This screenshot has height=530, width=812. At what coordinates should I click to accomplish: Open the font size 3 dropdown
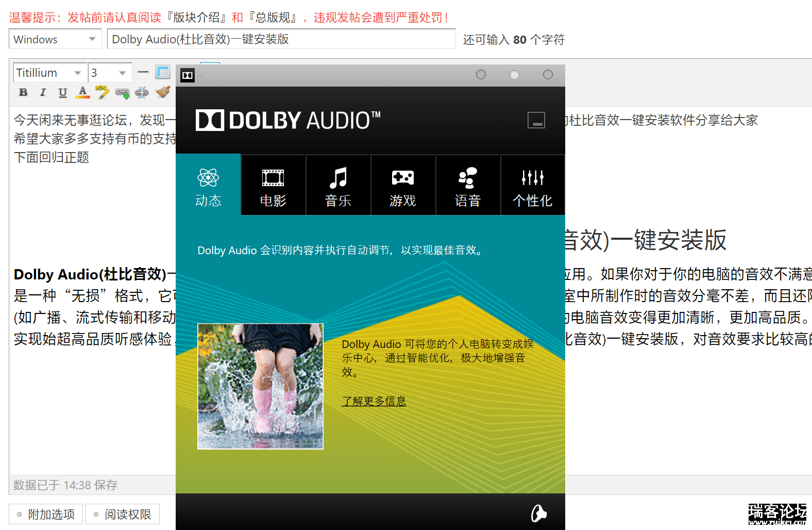click(x=110, y=73)
